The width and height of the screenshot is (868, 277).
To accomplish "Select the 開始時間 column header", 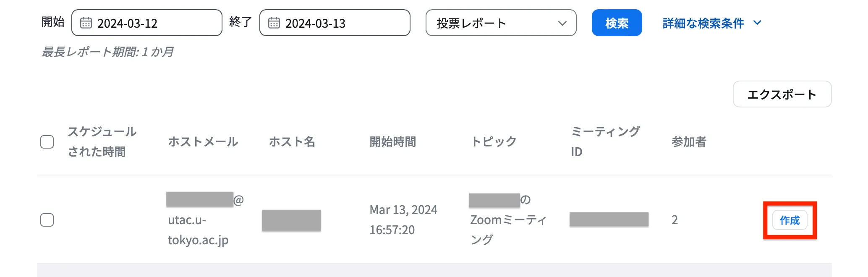I will (x=392, y=142).
